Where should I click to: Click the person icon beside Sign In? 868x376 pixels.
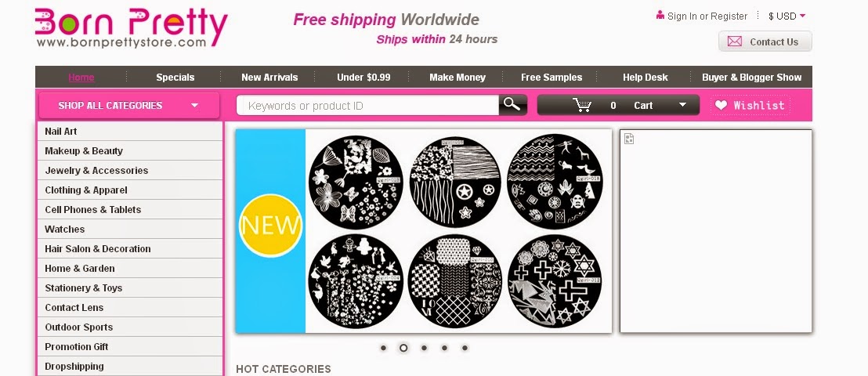(660, 15)
